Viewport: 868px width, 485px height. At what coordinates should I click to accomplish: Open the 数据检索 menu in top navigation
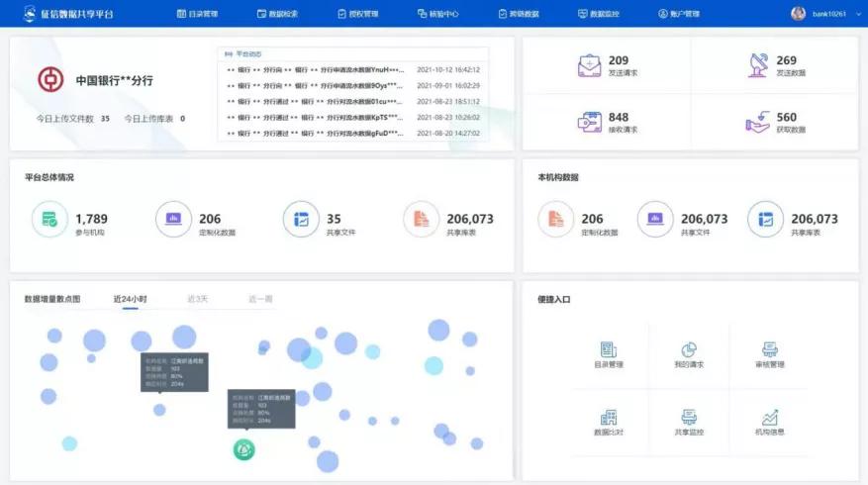tap(275, 14)
